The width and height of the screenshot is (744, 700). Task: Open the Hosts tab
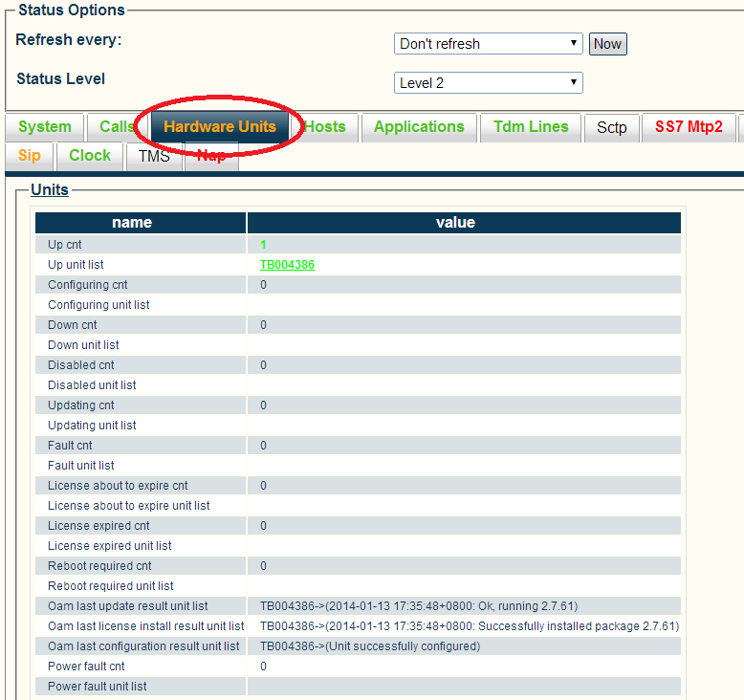(x=324, y=127)
